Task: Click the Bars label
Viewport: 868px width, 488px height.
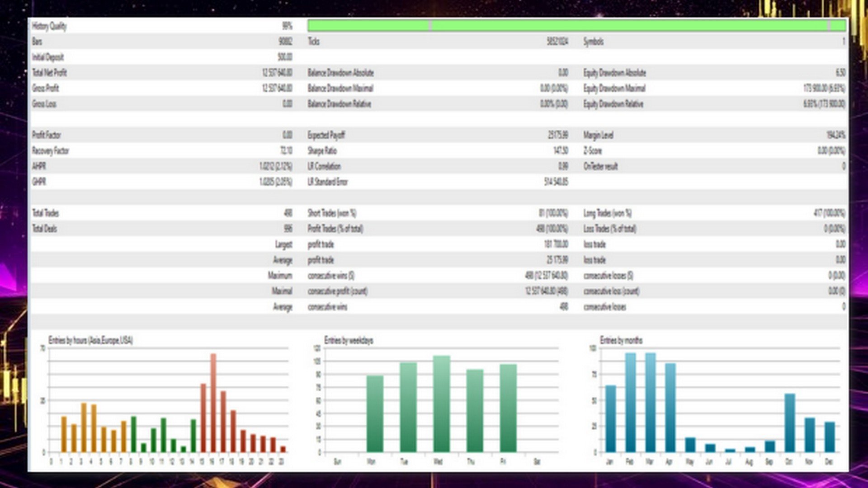Action: tap(37, 42)
